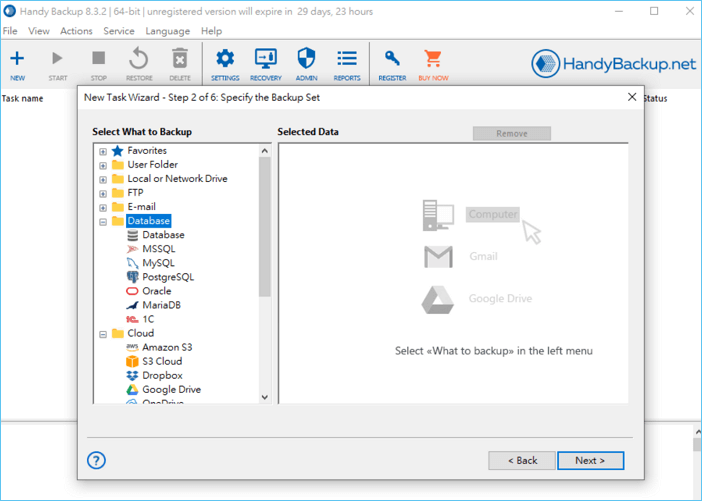Viewport: 702px width, 501px height.
Task: Expand the E-mail tree node
Action: 103,208
